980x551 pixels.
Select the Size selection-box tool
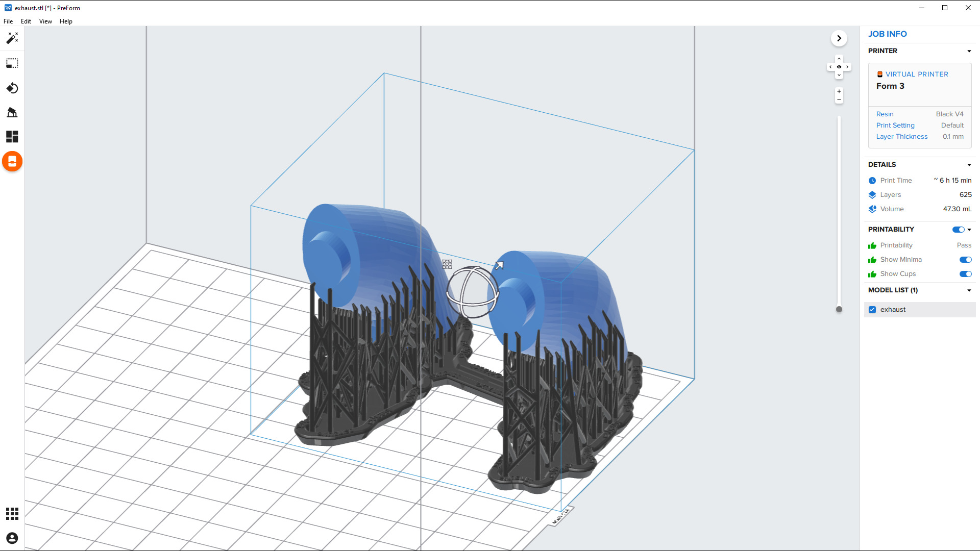tap(12, 63)
